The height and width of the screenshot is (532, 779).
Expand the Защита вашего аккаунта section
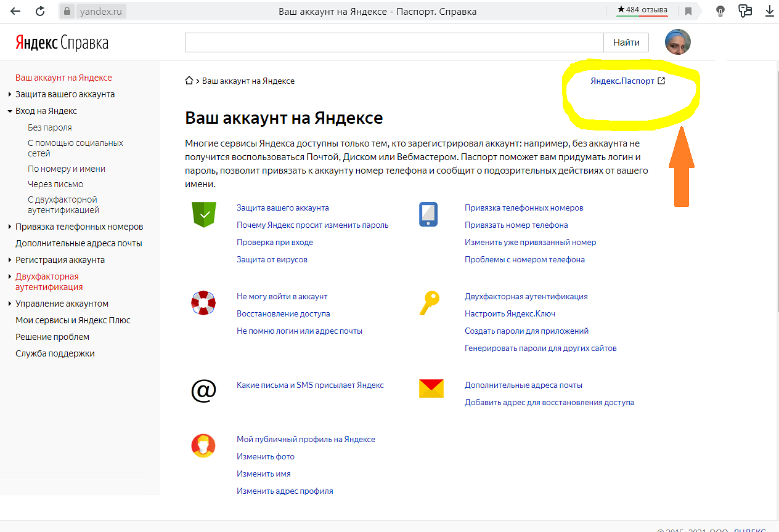pyautogui.click(x=10, y=94)
